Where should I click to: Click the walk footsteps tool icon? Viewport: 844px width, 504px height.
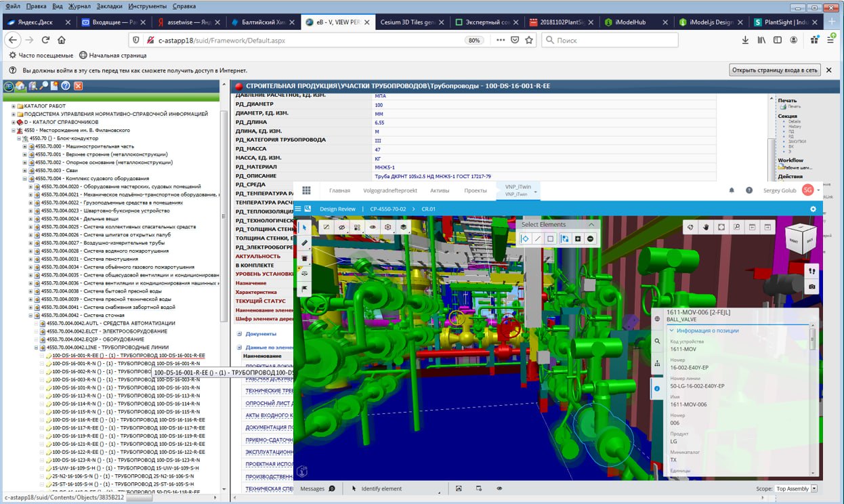click(x=811, y=270)
